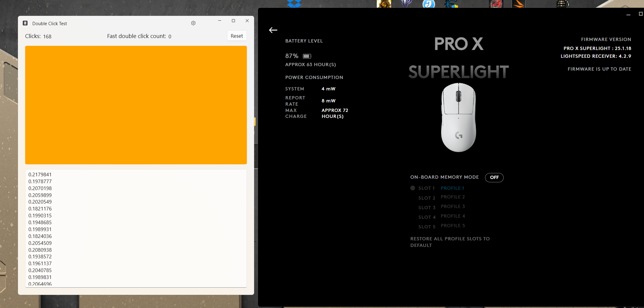Click 'LIGHTSPEED RECEIVER: 4.2.9' line
The height and width of the screenshot is (308, 644).
click(596, 56)
